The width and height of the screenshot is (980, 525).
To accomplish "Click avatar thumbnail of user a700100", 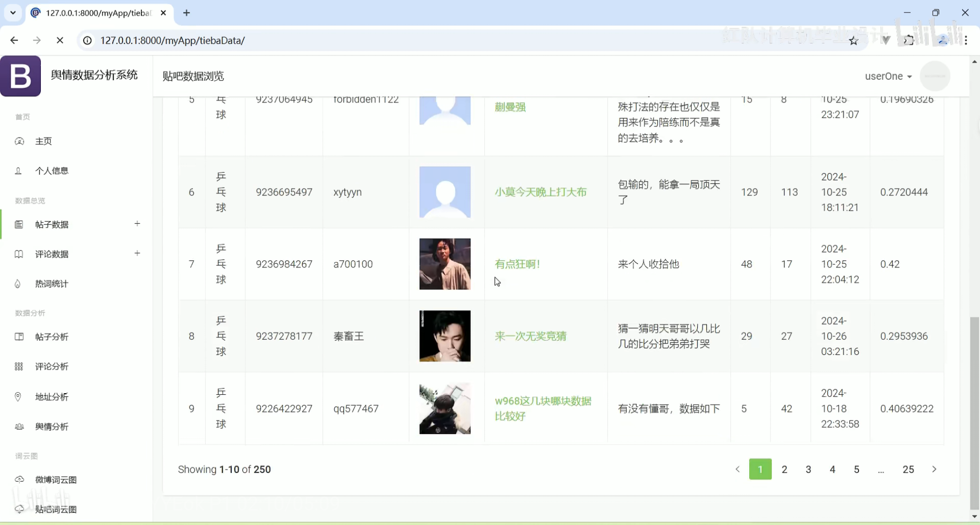I will (x=445, y=264).
